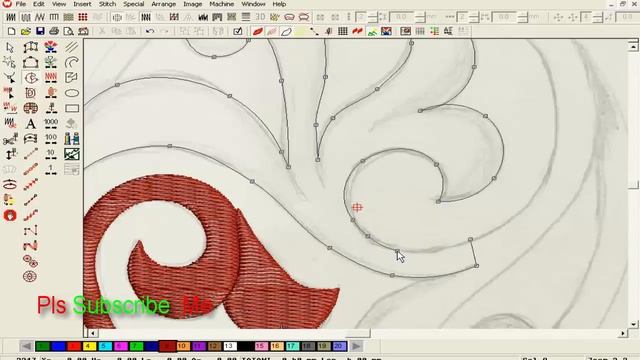Select the Reshape Object star tool
The height and width of the screenshot is (360, 640).
click(x=10, y=62)
